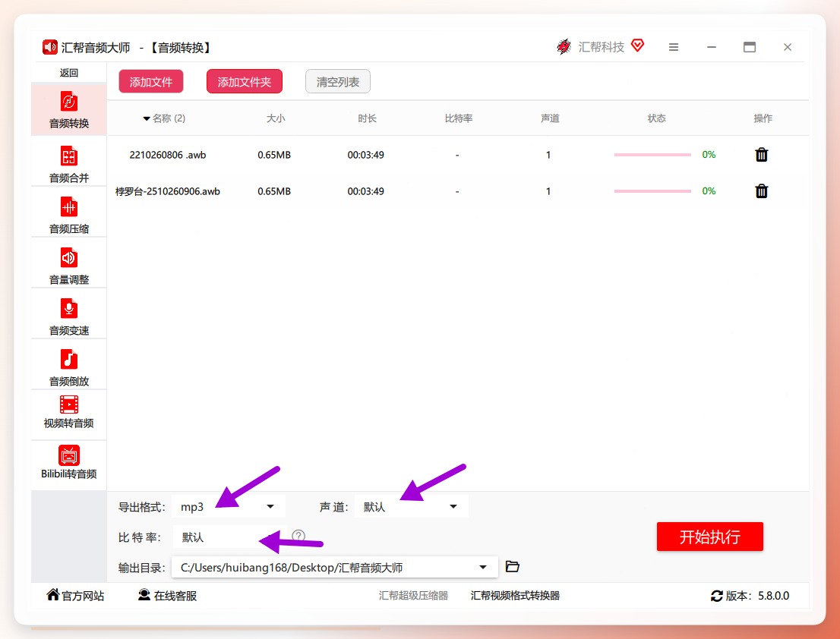
Task: Click 汇帮科技 title bar text
Action: click(x=601, y=47)
